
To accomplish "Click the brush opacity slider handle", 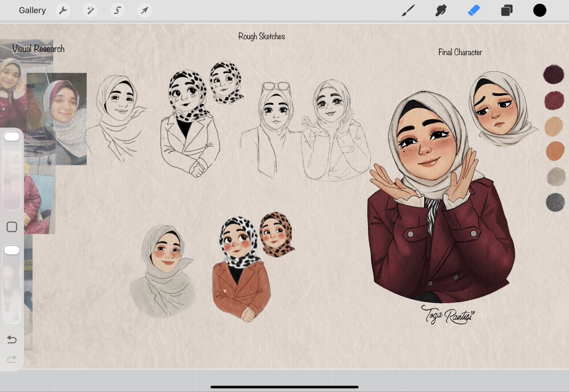I will [x=11, y=250].
